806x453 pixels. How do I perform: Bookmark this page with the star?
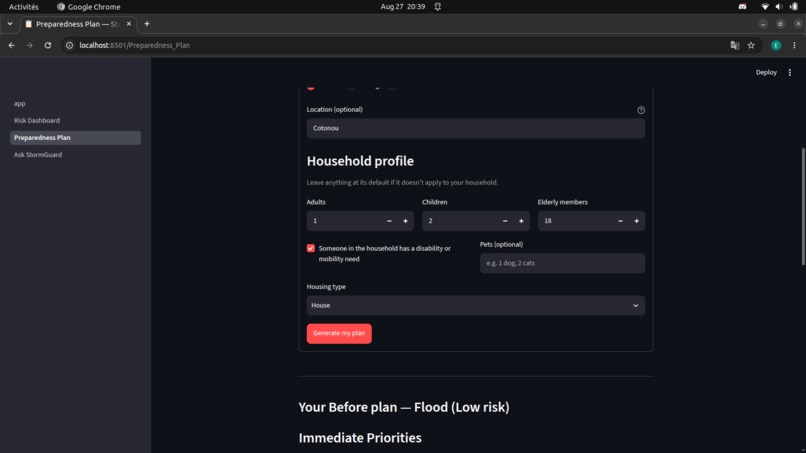tap(751, 45)
